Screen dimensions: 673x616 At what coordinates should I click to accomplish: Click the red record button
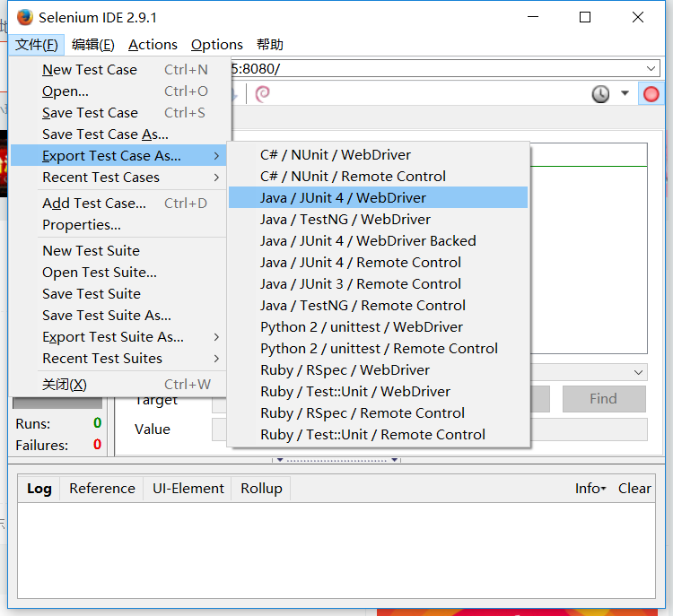point(651,94)
